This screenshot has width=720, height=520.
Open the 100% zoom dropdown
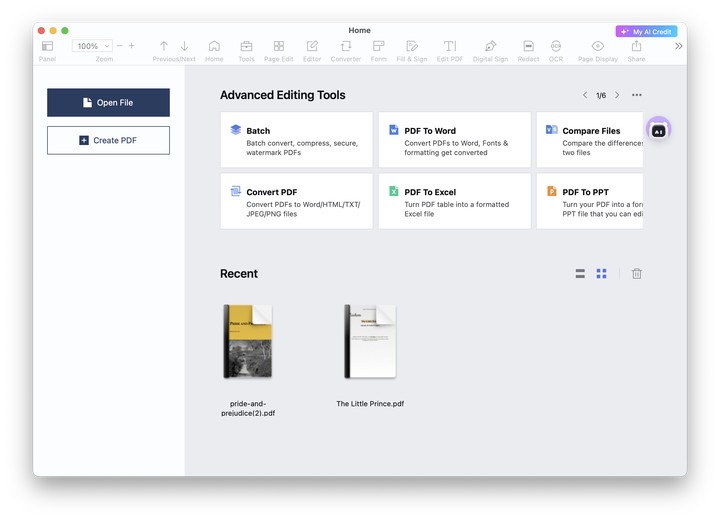tap(92, 46)
